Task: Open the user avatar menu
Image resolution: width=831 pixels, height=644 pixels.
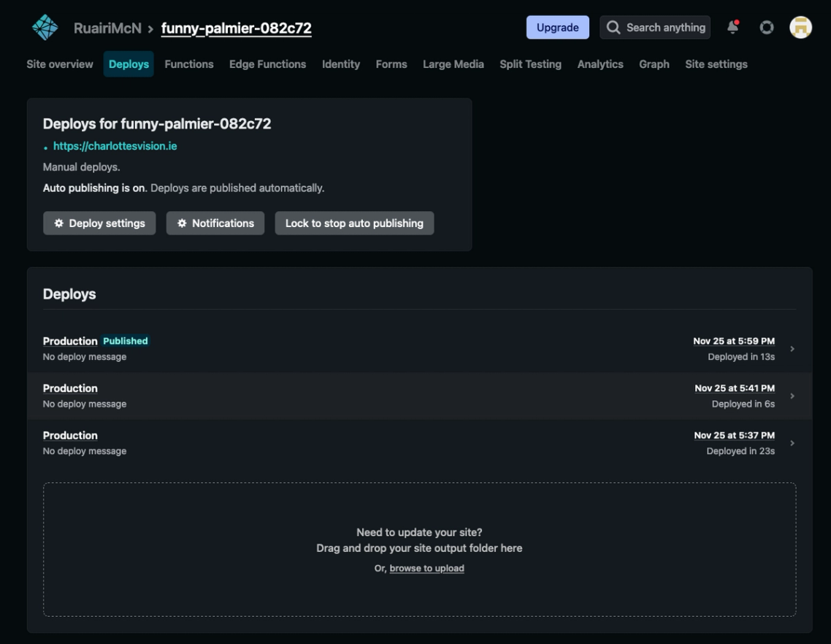Action: [x=800, y=28]
